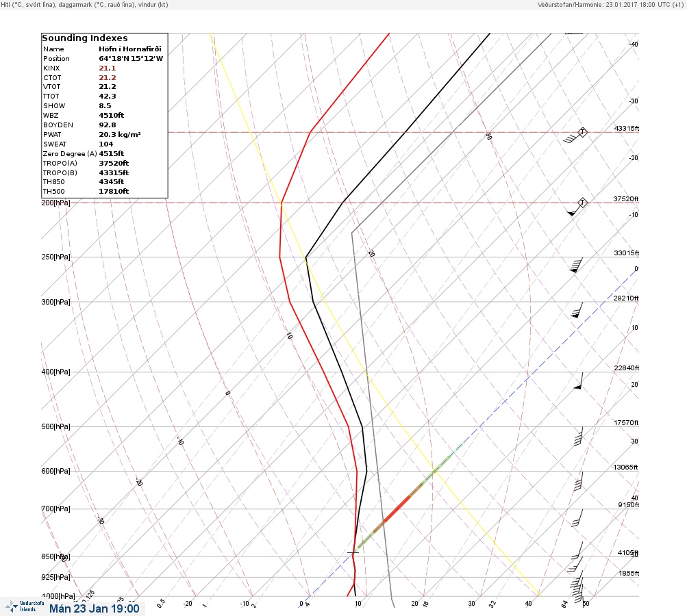Click the 500[hPa] pressure label
Image resolution: width=687 pixels, height=616 pixels.
coord(55,426)
